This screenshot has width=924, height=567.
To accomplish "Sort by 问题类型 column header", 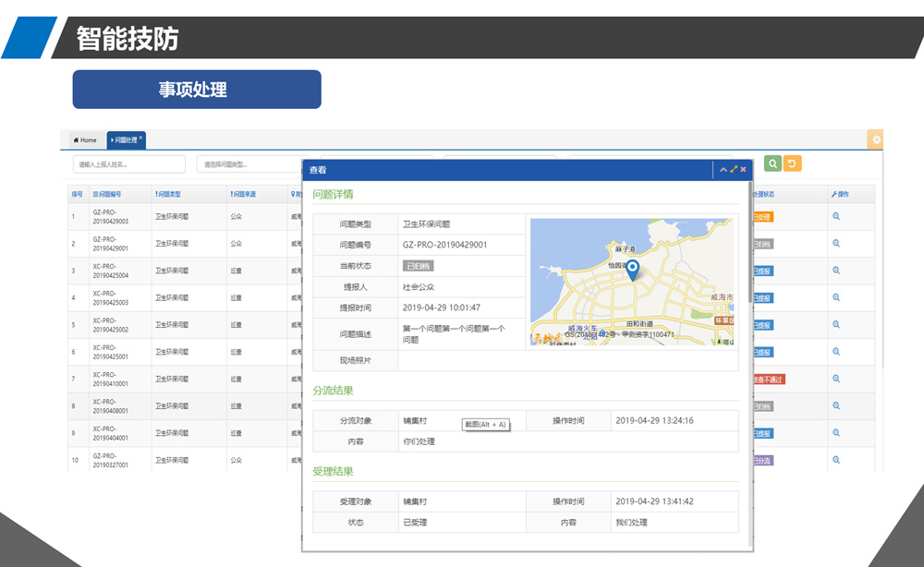I will coord(168,194).
